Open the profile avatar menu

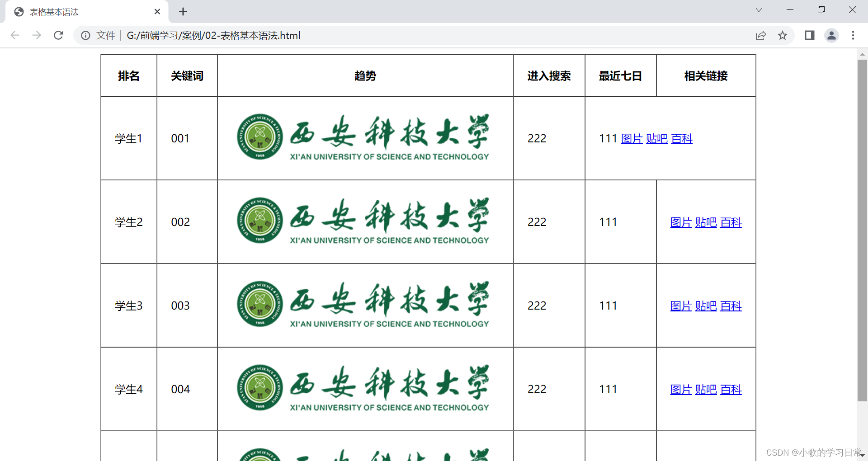(x=831, y=35)
